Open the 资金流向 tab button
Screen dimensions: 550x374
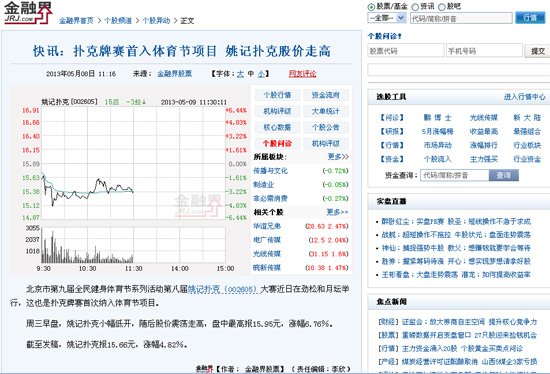coord(326,95)
